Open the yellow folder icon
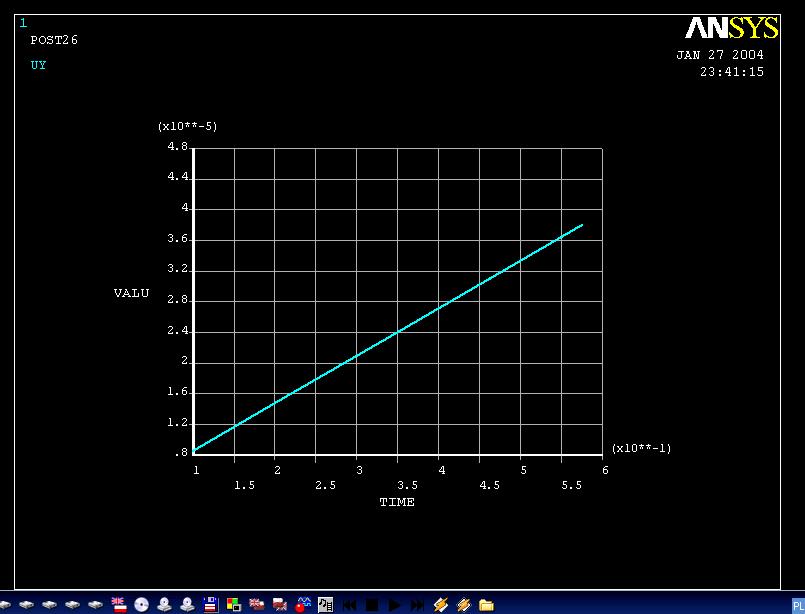Viewport: 805px width, 614px height. [x=486, y=605]
